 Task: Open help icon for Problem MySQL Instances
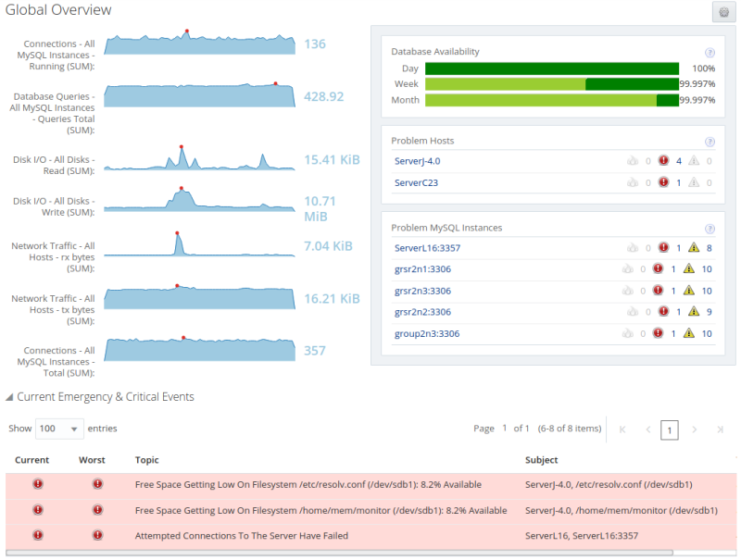(x=710, y=229)
